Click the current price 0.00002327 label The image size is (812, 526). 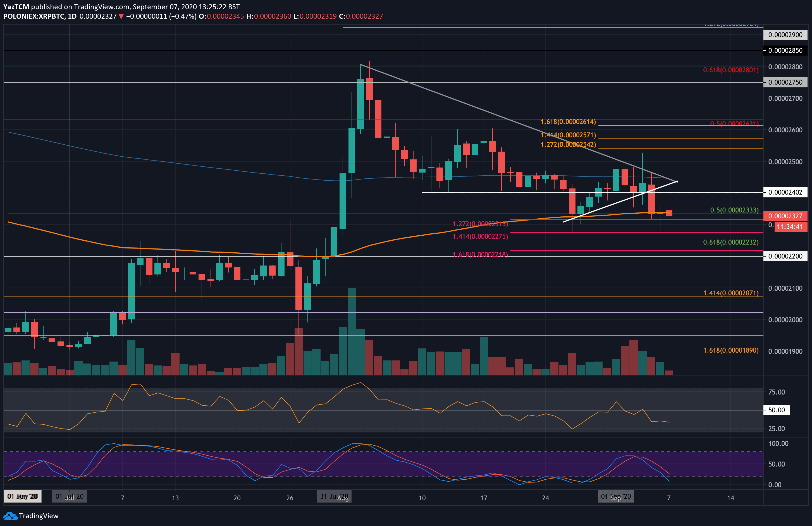(x=785, y=216)
